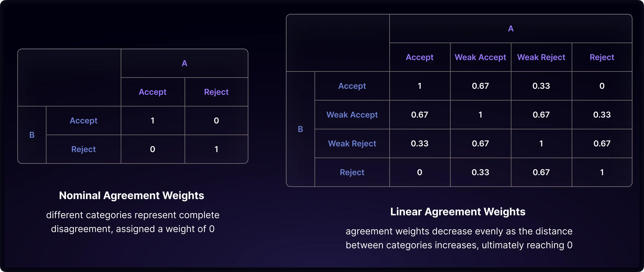Click the B row label in nominal table

point(32,135)
